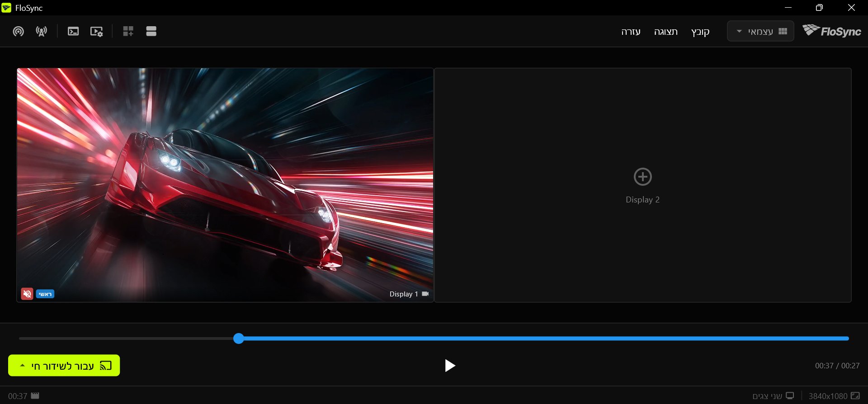This screenshot has height=404, width=868.
Task: Select the Display 1 car video thumbnail
Action: pos(225,185)
